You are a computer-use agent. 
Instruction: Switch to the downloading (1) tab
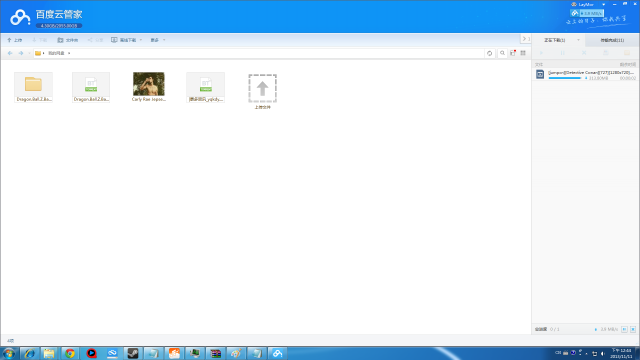tap(554, 40)
